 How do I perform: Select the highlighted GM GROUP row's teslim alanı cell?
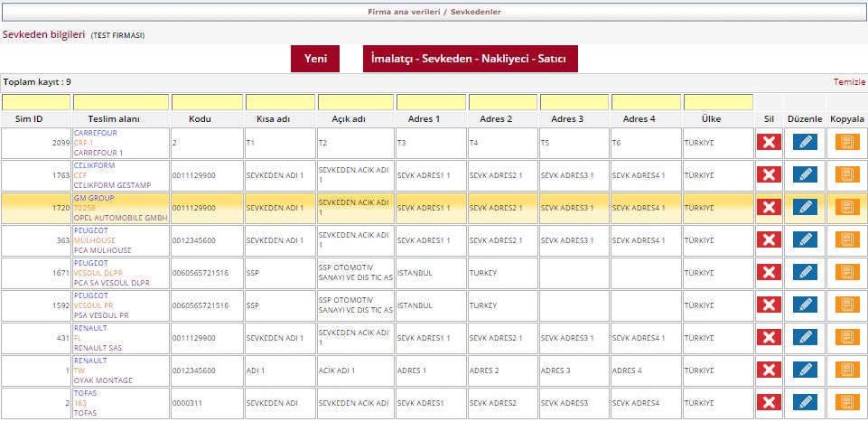coord(120,207)
